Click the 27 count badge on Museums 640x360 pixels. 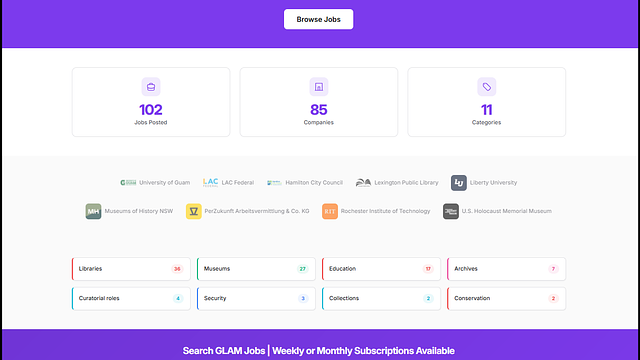[302, 269]
